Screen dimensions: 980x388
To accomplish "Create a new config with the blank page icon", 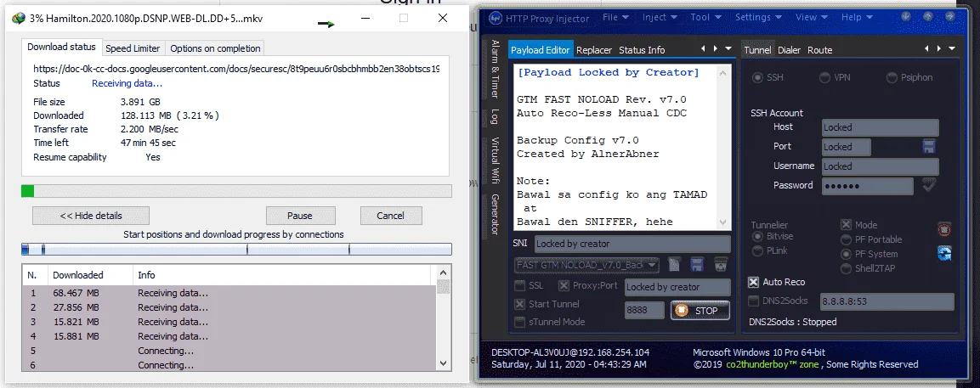I will 674,265.
